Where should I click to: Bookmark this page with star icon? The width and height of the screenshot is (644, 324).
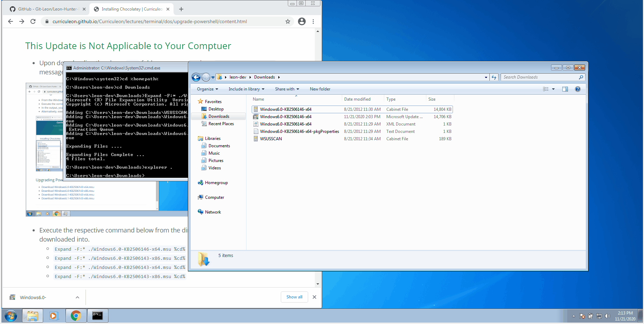(x=288, y=21)
